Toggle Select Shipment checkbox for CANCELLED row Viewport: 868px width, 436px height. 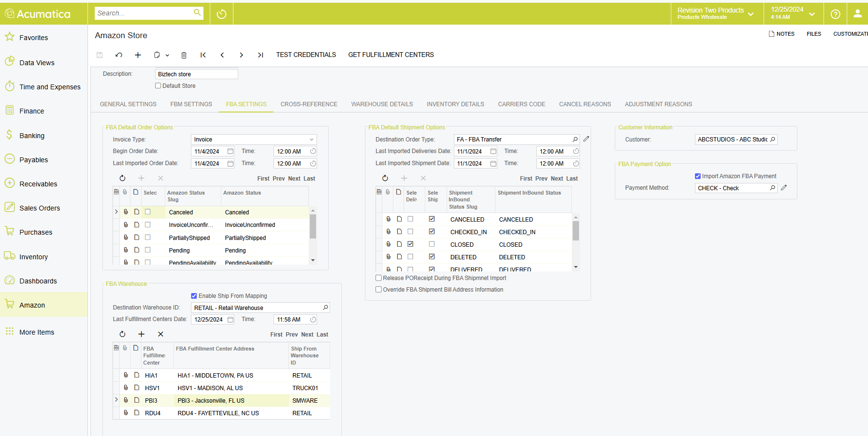(x=432, y=219)
